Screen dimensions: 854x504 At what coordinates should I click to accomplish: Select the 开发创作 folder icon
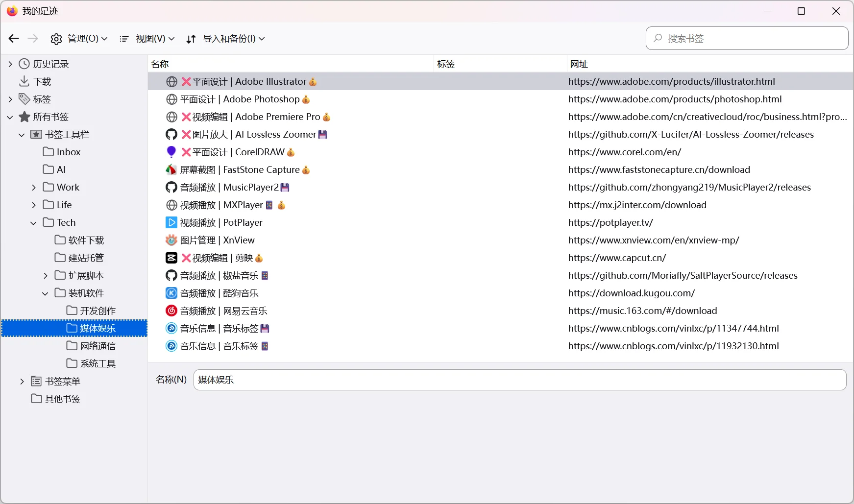[72, 311]
